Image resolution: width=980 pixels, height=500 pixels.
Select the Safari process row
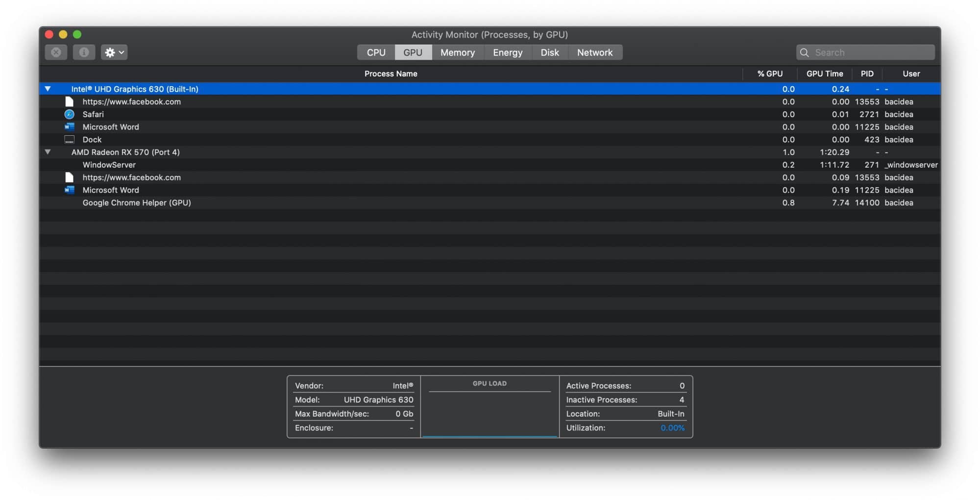point(490,114)
